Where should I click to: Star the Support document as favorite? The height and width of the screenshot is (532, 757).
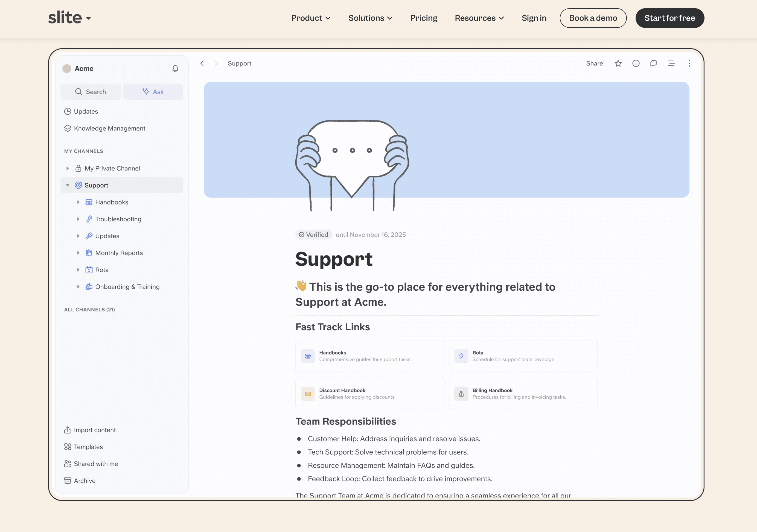[x=618, y=63]
